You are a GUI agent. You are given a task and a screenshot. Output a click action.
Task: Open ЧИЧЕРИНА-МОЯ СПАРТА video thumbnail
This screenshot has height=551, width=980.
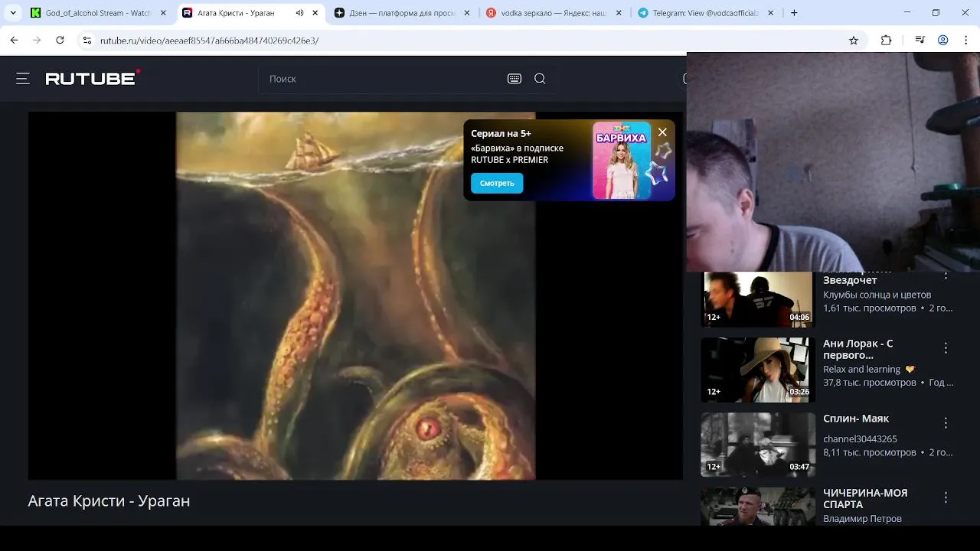(x=758, y=507)
